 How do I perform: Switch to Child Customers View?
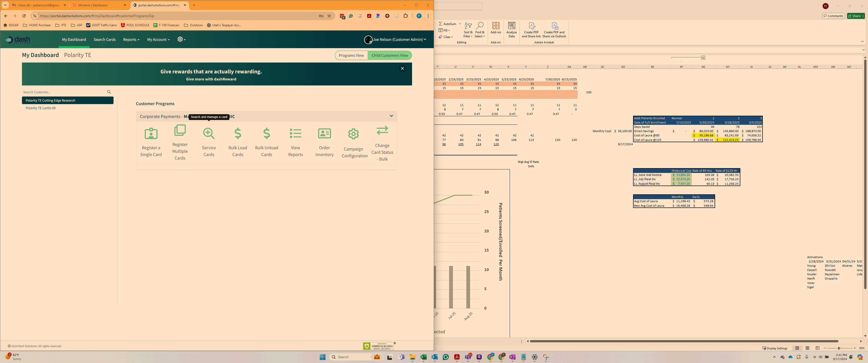[390, 55]
